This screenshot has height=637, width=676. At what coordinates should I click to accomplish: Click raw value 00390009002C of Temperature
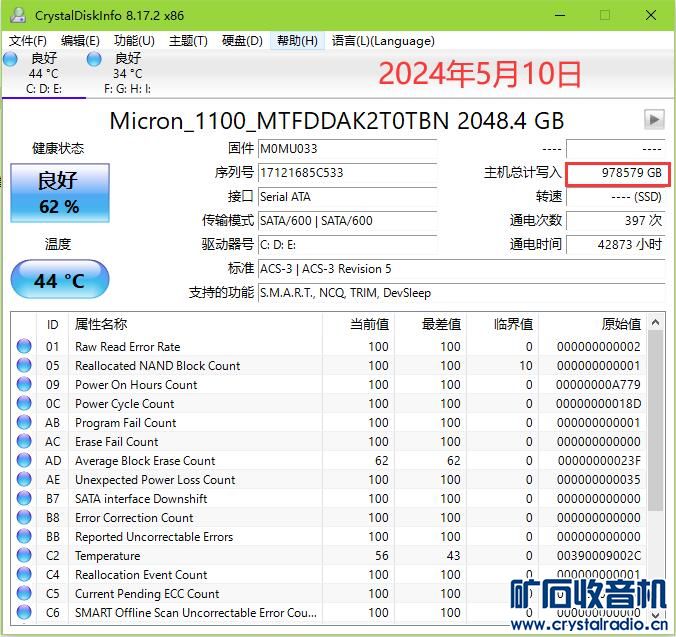[598, 556]
